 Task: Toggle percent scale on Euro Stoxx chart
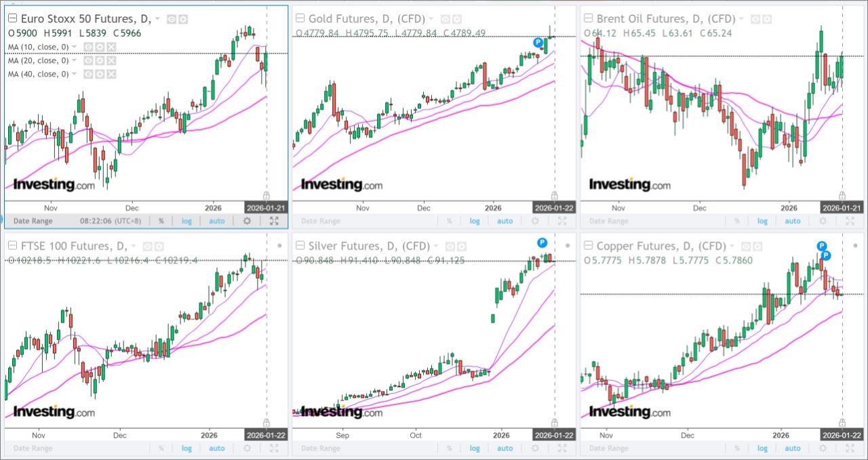pos(161,221)
